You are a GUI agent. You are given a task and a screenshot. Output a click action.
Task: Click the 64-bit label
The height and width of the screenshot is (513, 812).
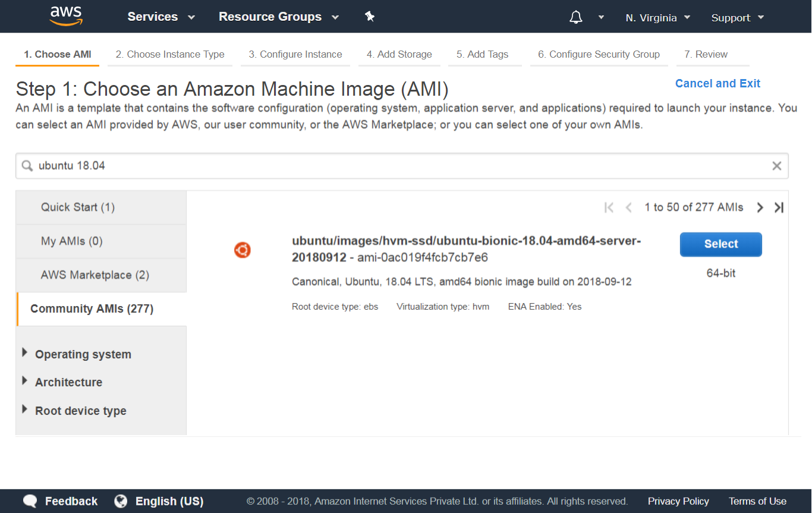pyautogui.click(x=721, y=273)
